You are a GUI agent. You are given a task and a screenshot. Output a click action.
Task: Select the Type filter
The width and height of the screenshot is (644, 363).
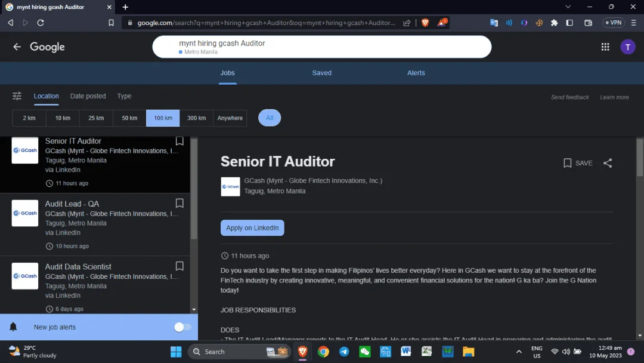(x=124, y=96)
